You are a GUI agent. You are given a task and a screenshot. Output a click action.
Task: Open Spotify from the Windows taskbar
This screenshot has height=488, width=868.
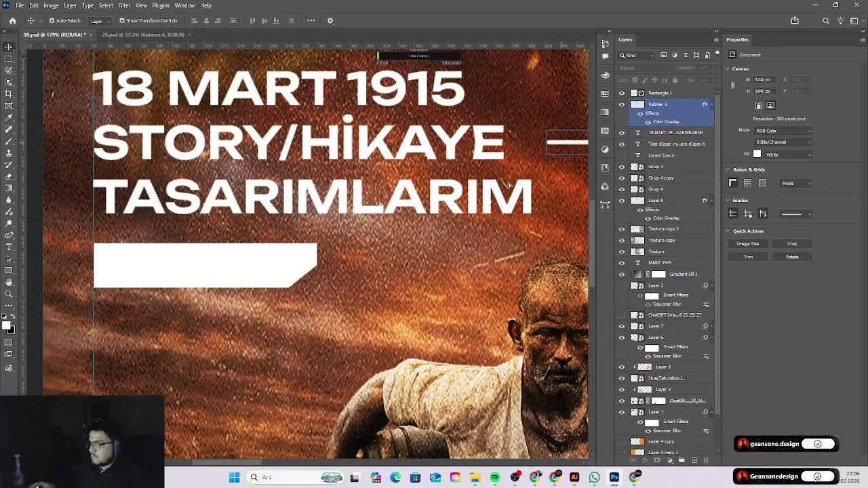pyautogui.click(x=495, y=478)
